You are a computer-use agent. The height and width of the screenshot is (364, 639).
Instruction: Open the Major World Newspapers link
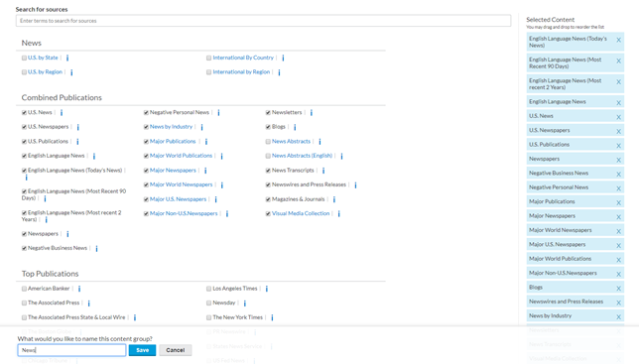181,184
